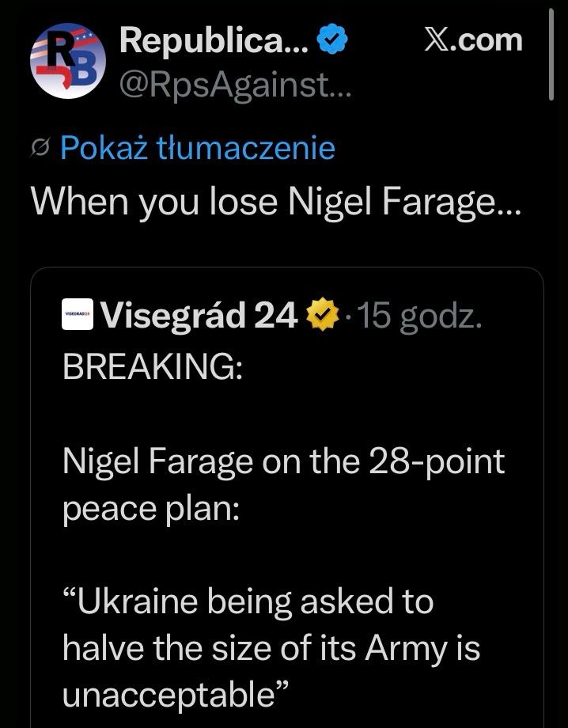Screen dimensions: 568x728
Task: Click the blue verified badge
Action: 331,41
